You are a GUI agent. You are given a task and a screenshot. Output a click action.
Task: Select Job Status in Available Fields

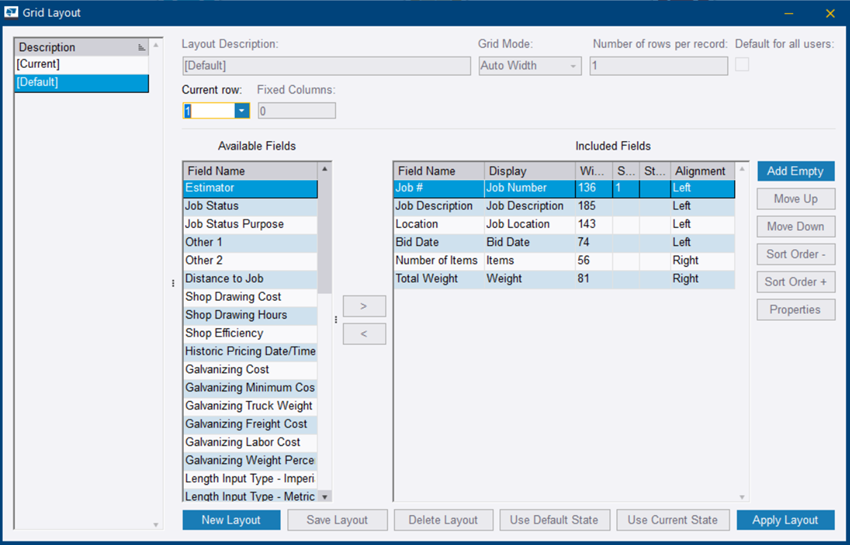pos(250,206)
